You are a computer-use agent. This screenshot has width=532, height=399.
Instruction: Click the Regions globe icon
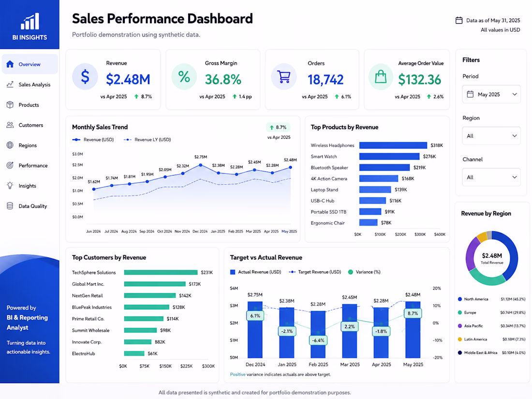coord(10,145)
